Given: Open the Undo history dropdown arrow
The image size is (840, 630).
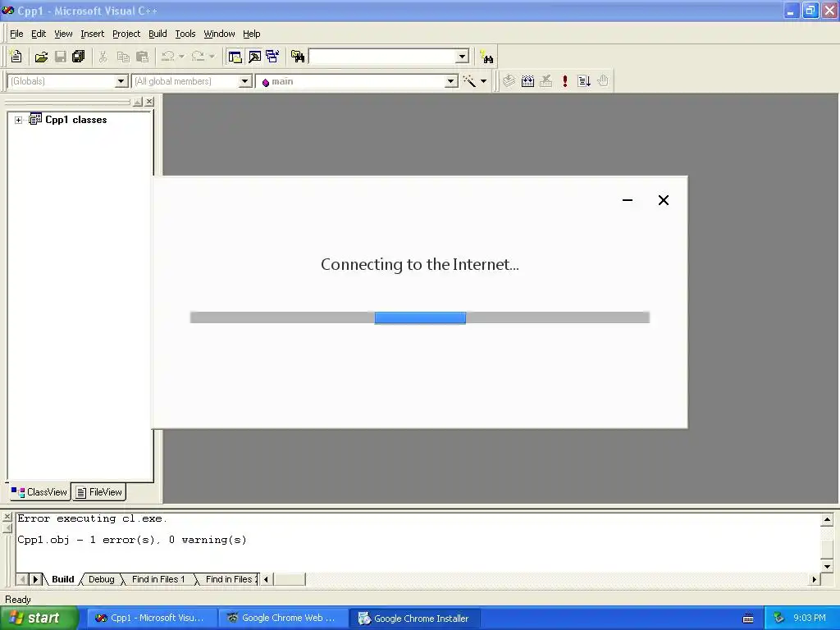Looking at the screenshot, I should (181, 57).
